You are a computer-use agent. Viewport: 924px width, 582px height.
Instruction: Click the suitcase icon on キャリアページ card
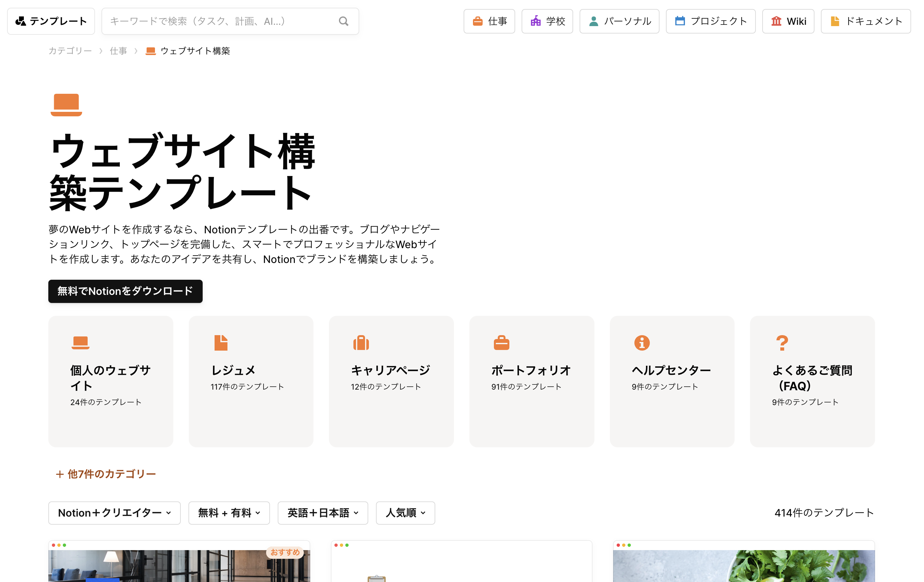[361, 343]
